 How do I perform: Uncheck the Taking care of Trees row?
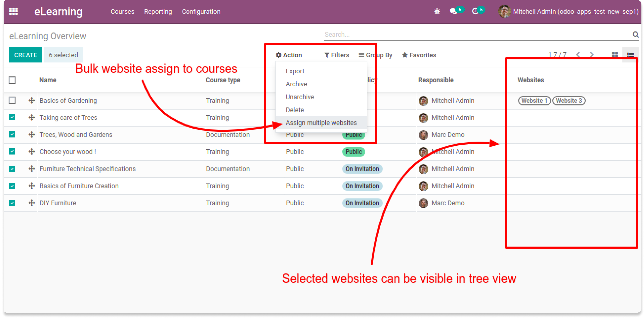tap(12, 117)
